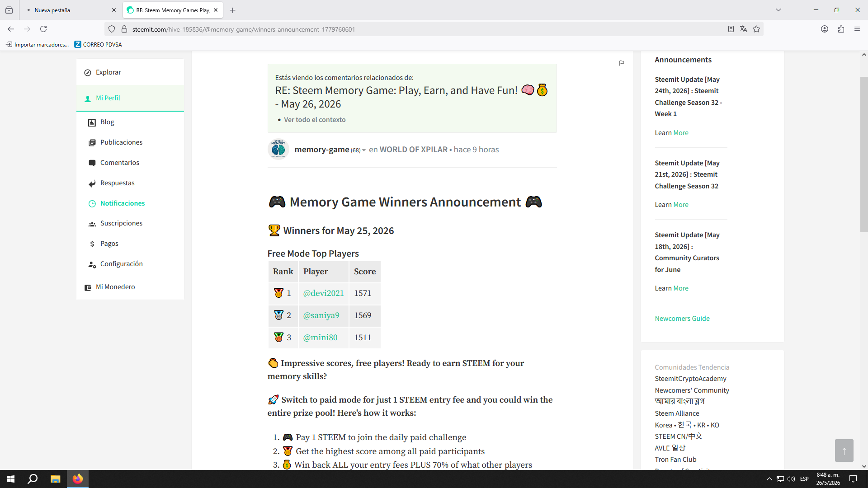This screenshot has width=868, height=488.
Task: Click the page vertical scrollbar
Action: tap(864, 154)
